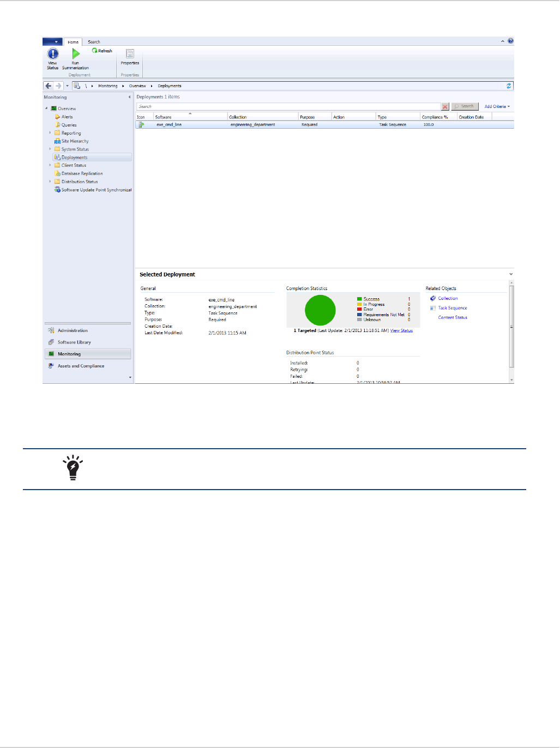Sort by the Creation Date column header
The width and height of the screenshot is (560, 748).
(x=474, y=117)
